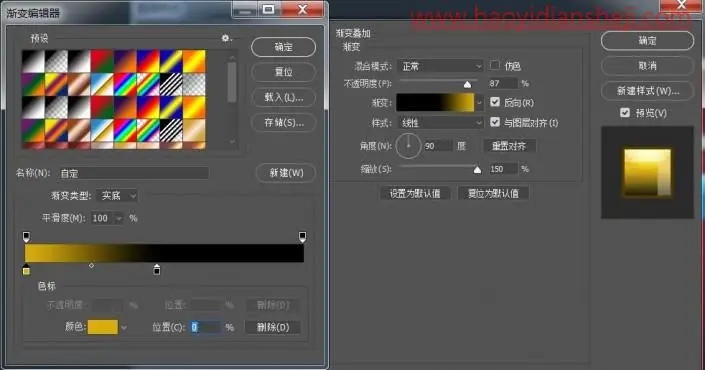The height and width of the screenshot is (370, 705).
Task: Choose violet-green-orange preset in second row
Action: click(x=33, y=85)
